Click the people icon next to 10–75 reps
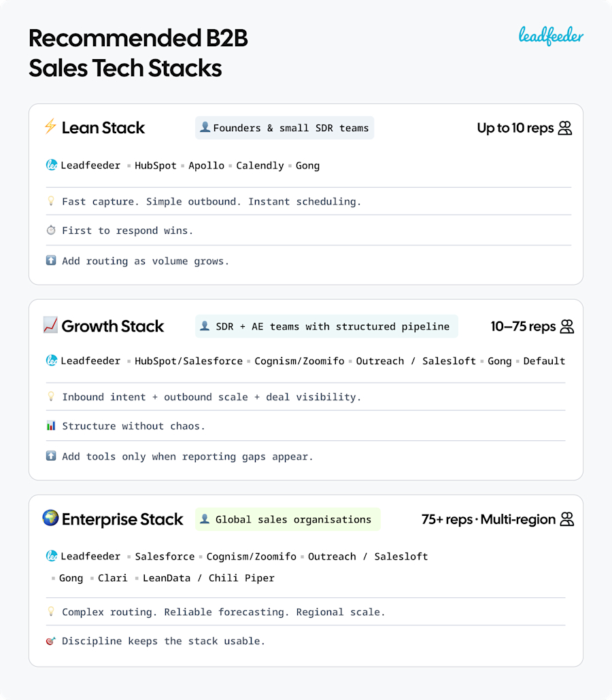 pyautogui.click(x=567, y=326)
